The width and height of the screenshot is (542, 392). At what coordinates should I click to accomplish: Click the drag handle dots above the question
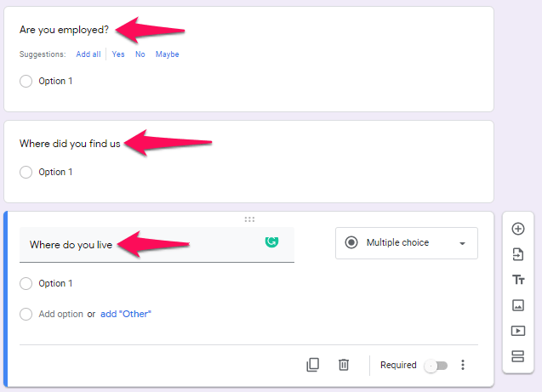click(x=249, y=219)
